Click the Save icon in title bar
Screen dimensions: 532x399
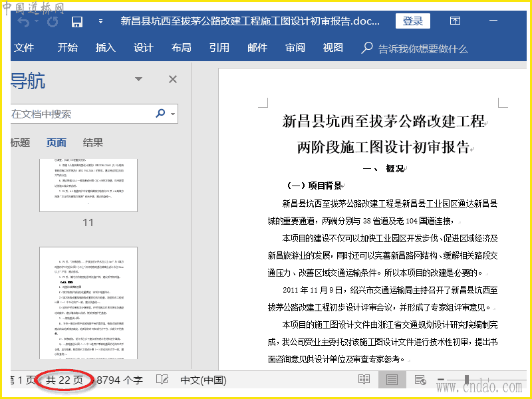click(x=77, y=22)
